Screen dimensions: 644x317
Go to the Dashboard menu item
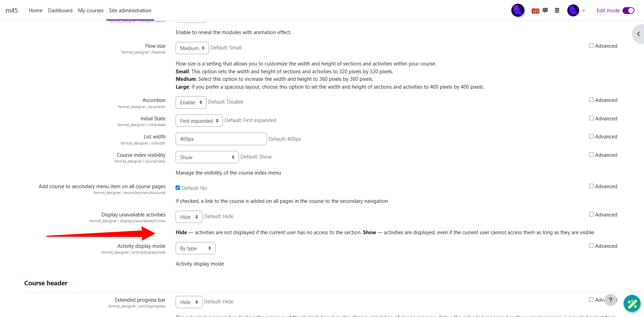coord(60,11)
